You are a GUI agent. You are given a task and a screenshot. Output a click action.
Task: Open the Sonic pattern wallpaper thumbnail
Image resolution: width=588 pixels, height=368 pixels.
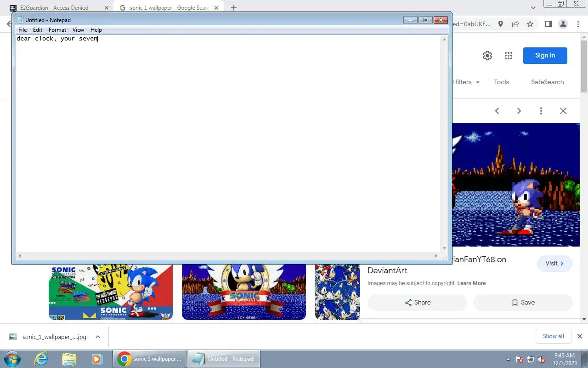(x=338, y=292)
